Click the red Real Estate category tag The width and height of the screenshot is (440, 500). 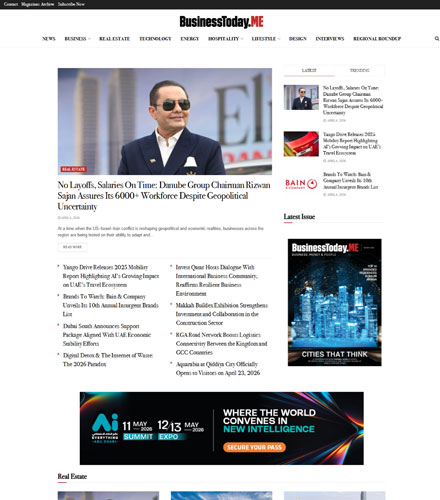coord(73,169)
